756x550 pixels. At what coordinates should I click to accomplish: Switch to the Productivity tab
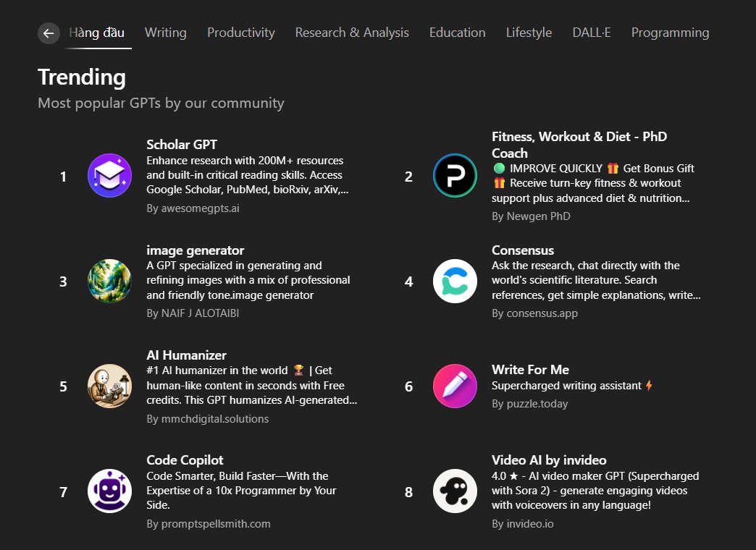point(241,33)
